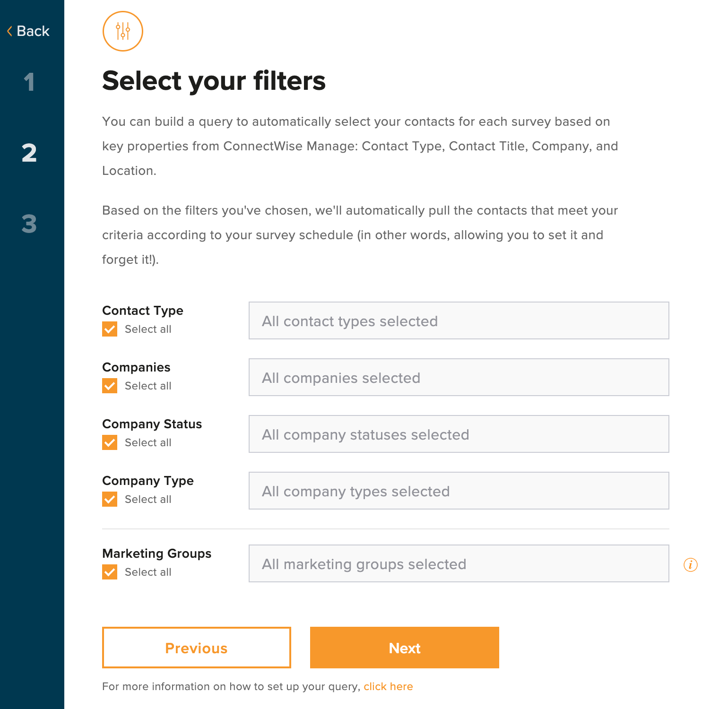Expand the companies selection field

pos(459,377)
